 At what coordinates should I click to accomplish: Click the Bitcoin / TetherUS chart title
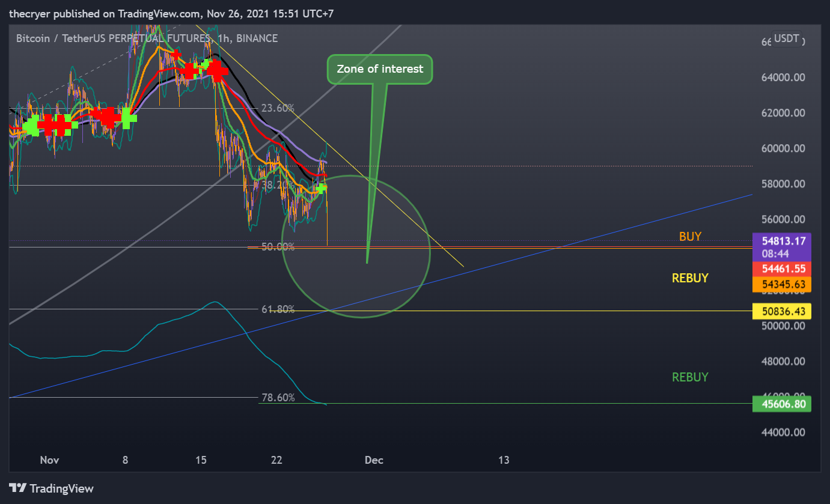147,38
